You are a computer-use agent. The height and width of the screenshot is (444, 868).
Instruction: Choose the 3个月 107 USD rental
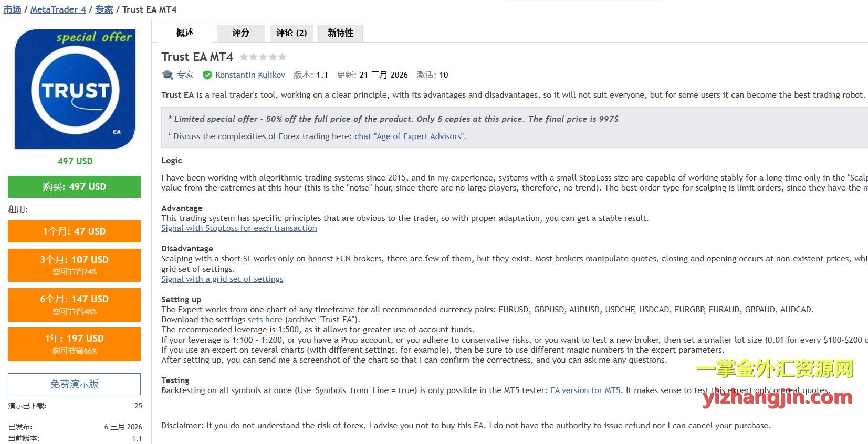(74, 265)
